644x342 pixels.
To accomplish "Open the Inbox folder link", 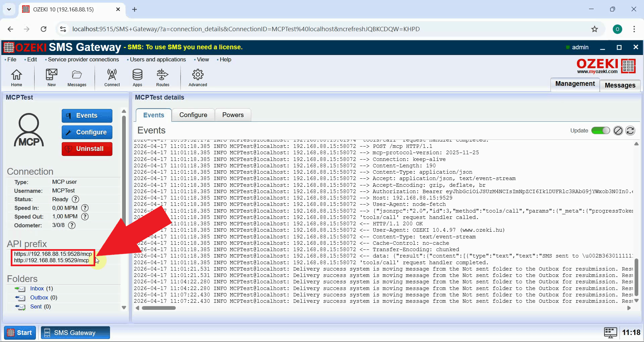I will pos(37,288).
